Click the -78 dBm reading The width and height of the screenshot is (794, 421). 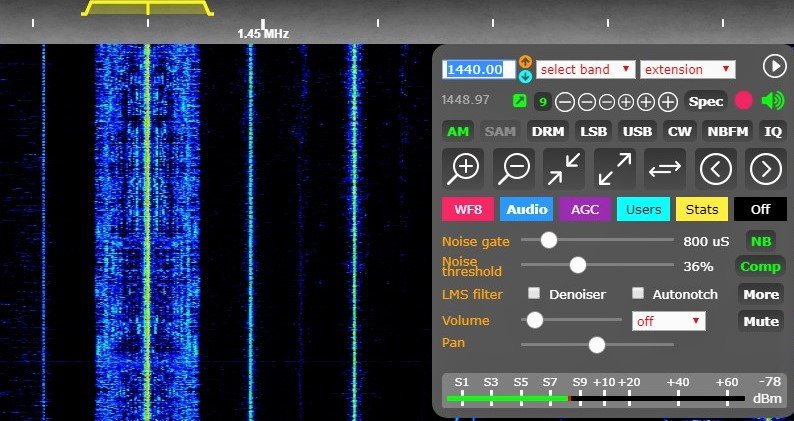(x=767, y=390)
